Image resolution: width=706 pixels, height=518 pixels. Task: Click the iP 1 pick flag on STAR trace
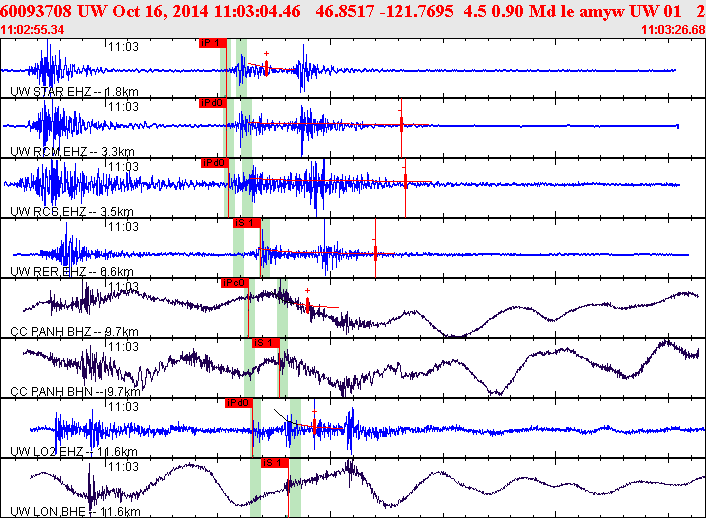coord(213,43)
